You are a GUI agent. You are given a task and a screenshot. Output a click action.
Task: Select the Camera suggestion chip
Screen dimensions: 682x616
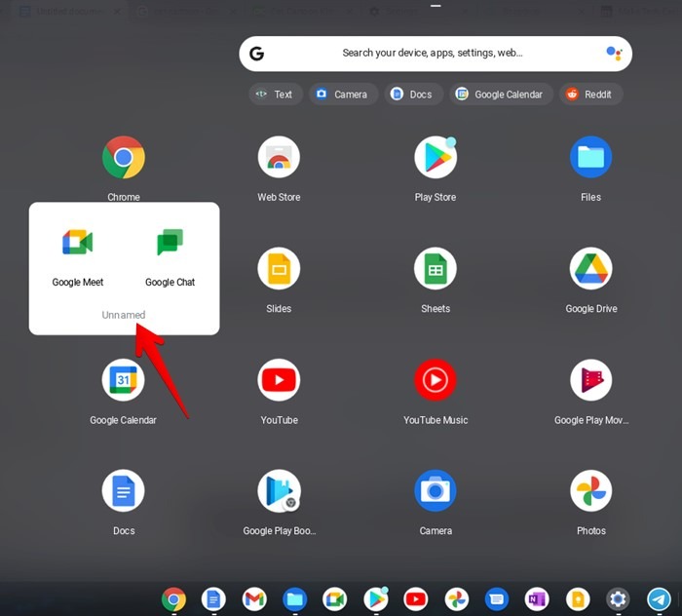tap(343, 94)
